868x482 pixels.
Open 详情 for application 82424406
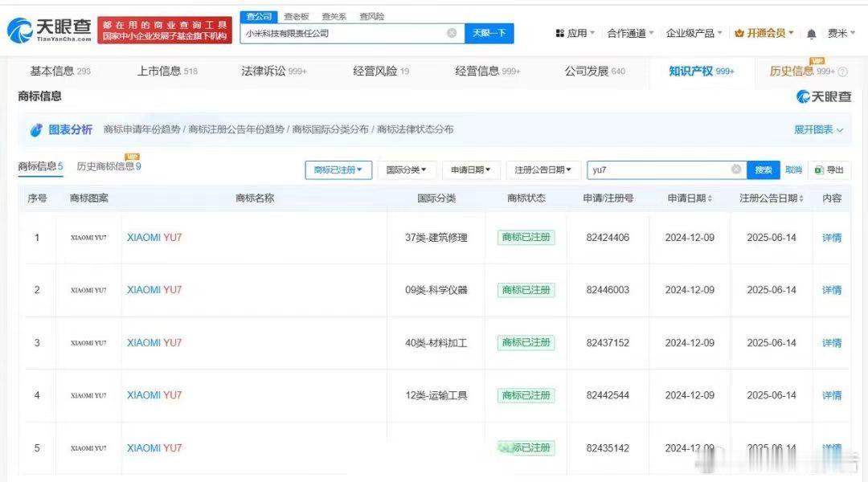(x=832, y=238)
